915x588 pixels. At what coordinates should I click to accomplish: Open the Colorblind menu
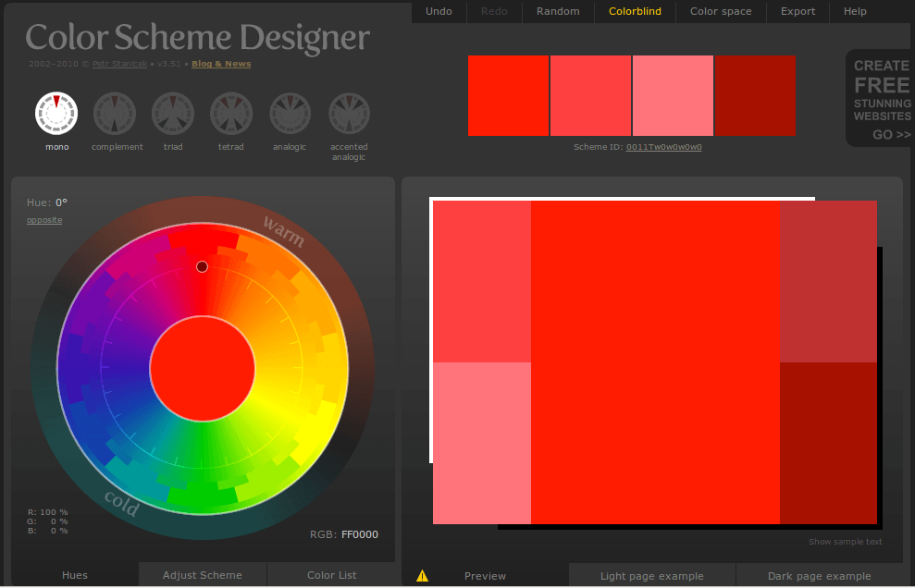(x=635, y=11)
